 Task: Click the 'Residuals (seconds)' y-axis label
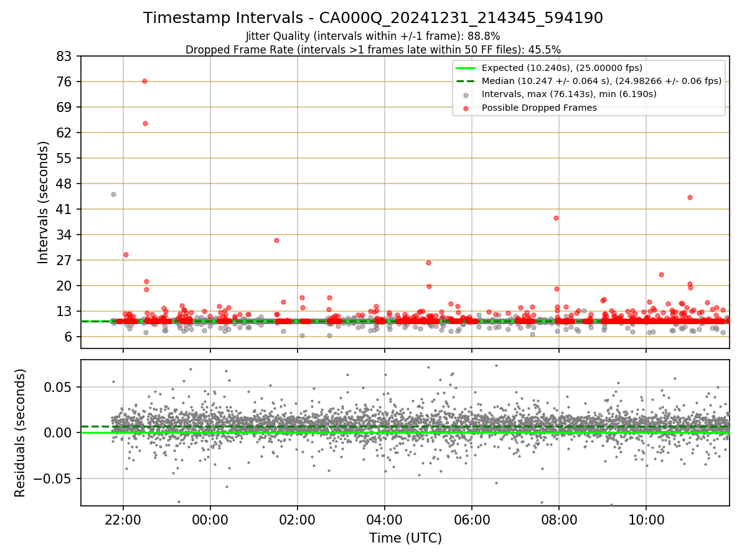point(20,432)
